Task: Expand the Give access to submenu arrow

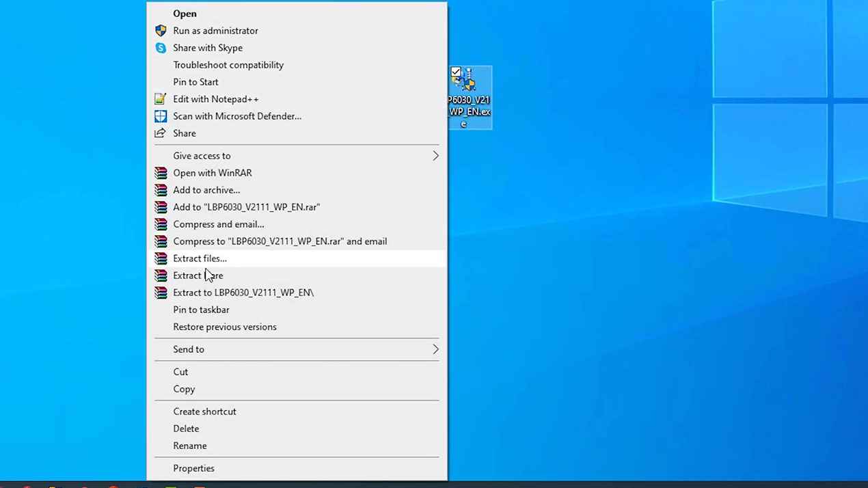Action: 435,156
